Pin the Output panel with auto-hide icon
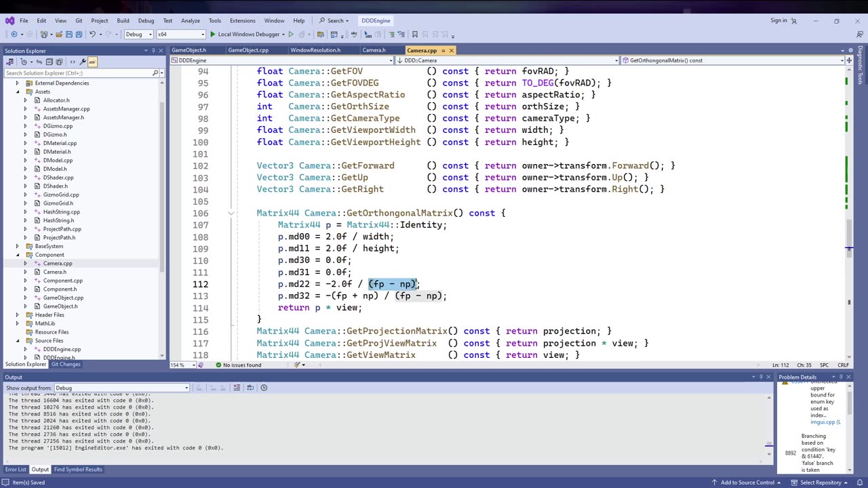Viewport: 868px width, 488px height. point(761,378)
